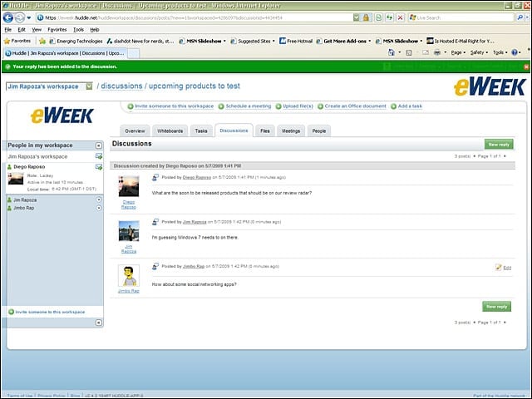
Task: Click the Stop loading red X icon
Action: point(400,17)
